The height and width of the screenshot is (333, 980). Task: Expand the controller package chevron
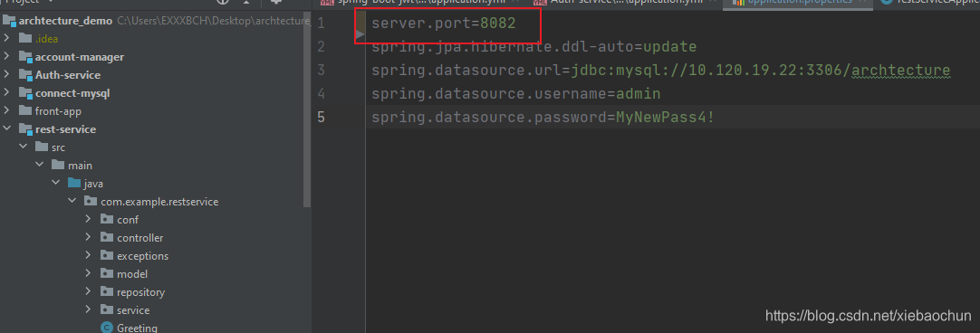tap(88, 238)
